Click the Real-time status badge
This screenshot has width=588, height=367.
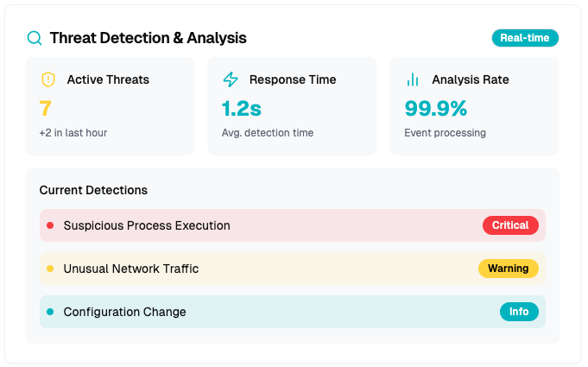click(x=525, y=38)
